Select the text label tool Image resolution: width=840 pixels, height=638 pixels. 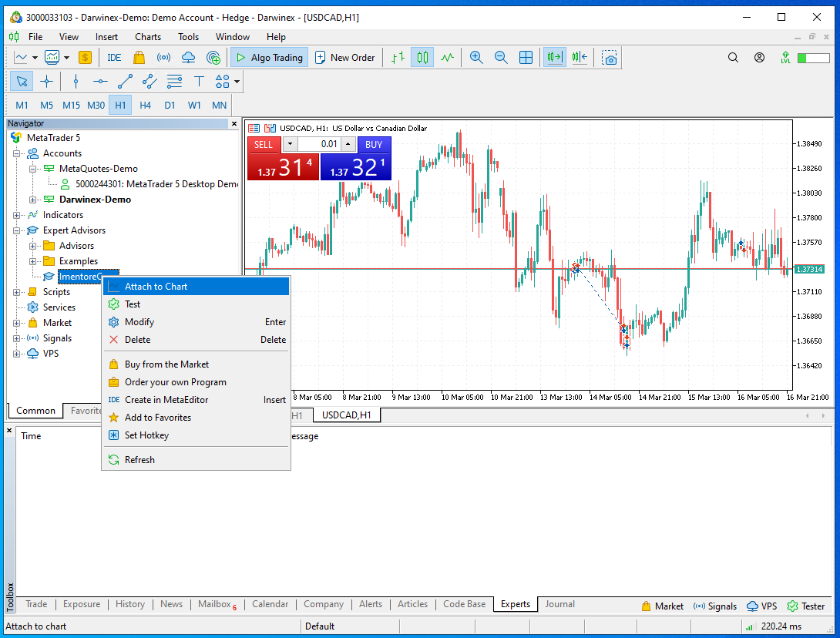point(199,82)
